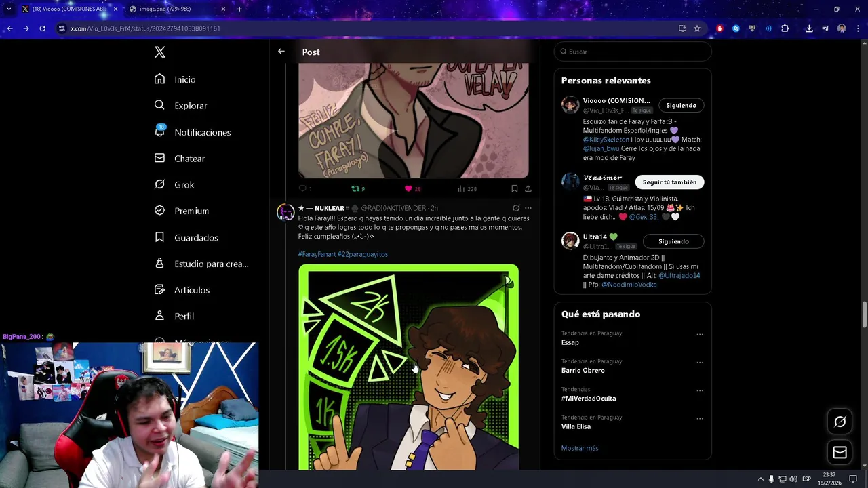
Task: Click the Shazam extension icon
Action: coord(736,28)
